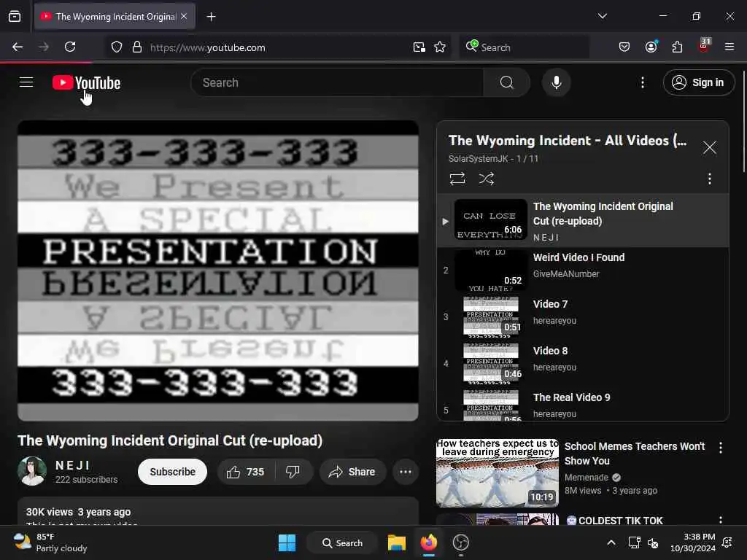Open the Extensions puzzle-piece menu

(677, 47)
